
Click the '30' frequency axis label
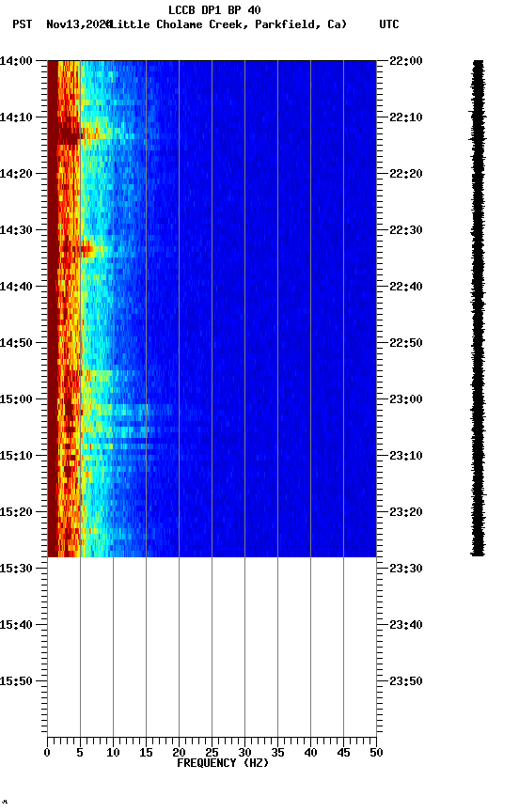coord(244,753)
